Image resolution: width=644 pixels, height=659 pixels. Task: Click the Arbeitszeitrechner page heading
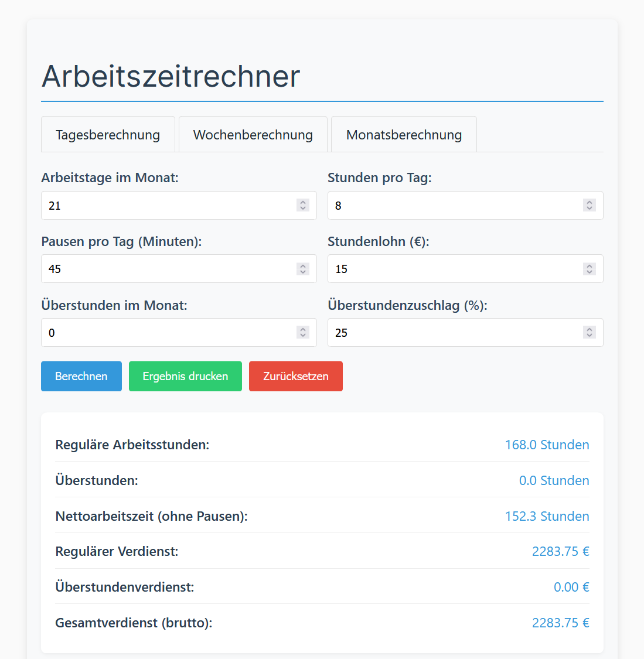[170, 76]
